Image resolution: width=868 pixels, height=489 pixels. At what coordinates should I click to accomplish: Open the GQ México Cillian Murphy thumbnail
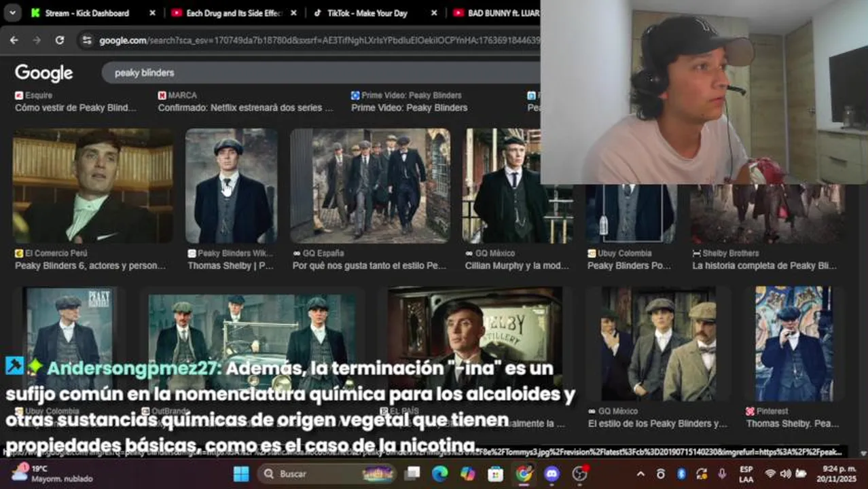tap(517, 186)
